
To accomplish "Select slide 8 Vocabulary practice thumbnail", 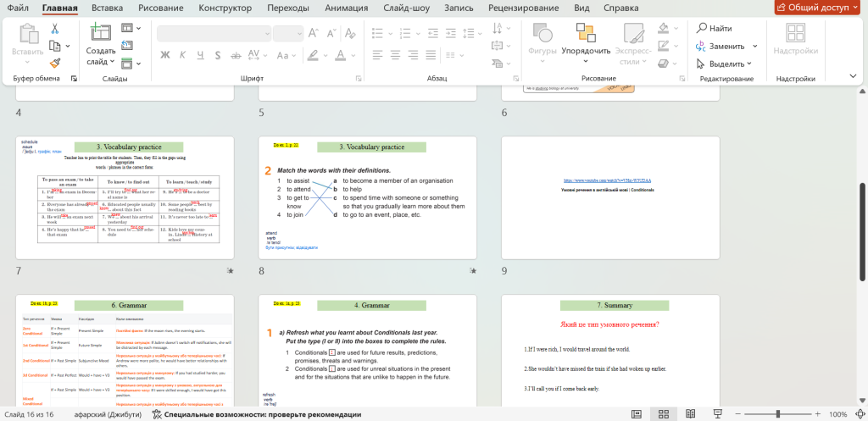I will tap(366, 197).
